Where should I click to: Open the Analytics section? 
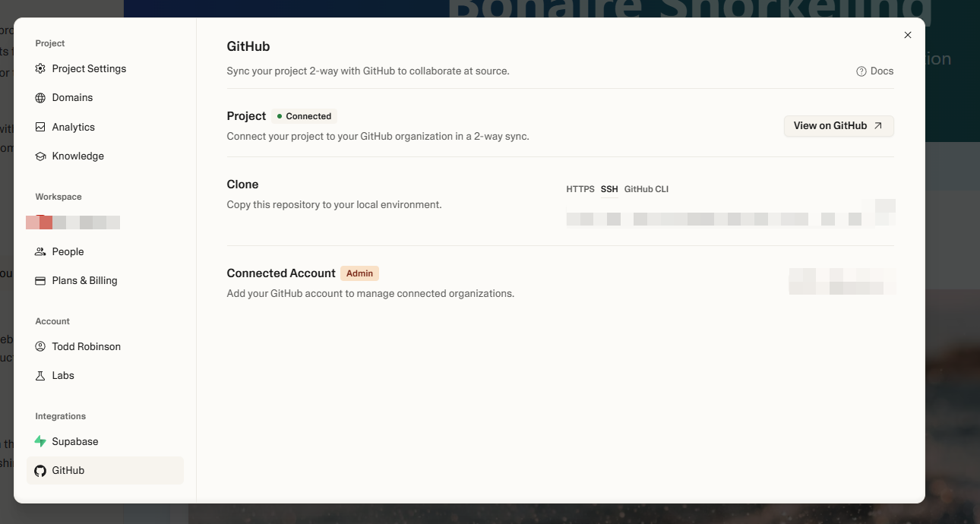click(74, 127)
